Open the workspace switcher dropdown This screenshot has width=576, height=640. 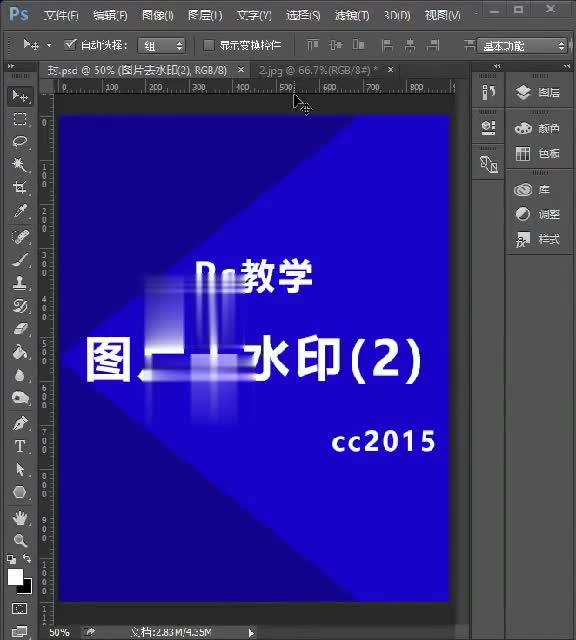click(522, 46)
